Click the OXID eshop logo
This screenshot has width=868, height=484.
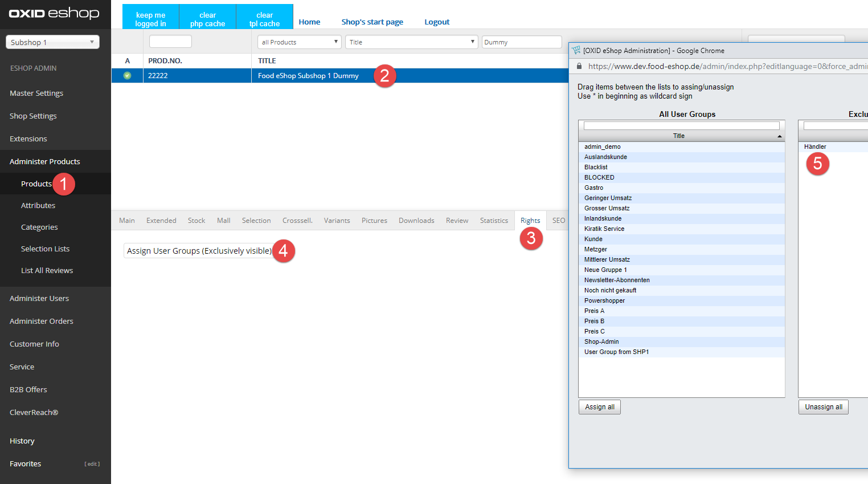click(x=54, y=13)
